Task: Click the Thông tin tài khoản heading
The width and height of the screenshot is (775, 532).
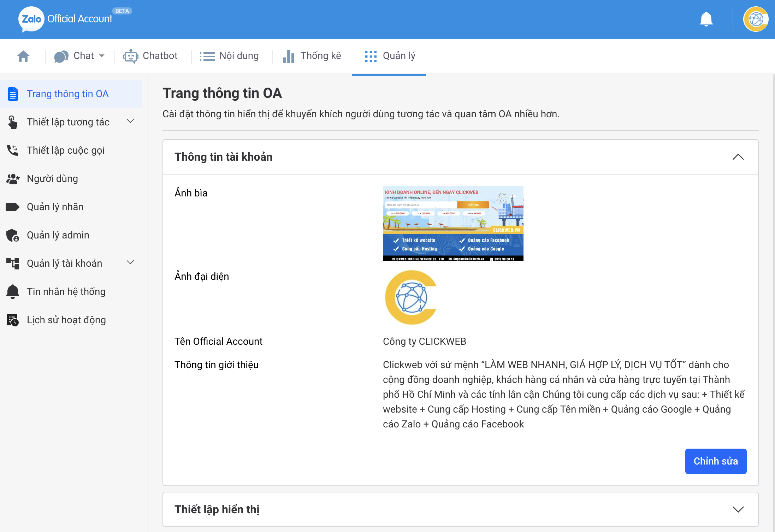Action: pos(224,157)
